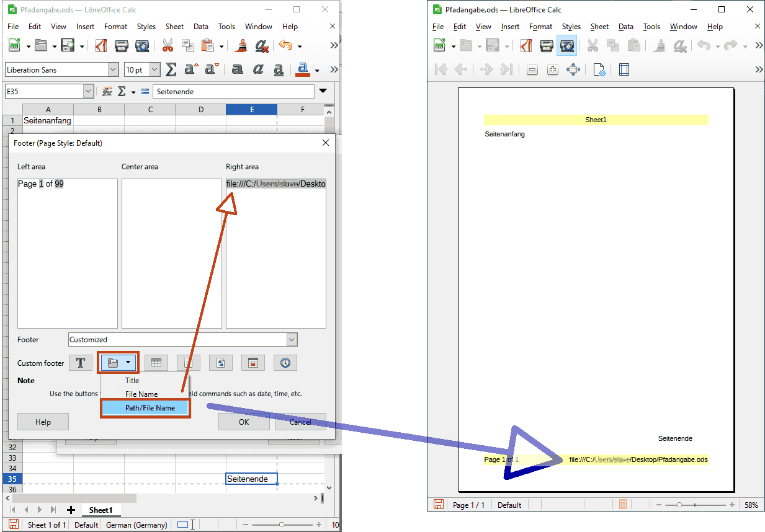The width and height of the screenshot is (765, 532).
Task: Click the Increase Font Size icon
Action: [x=191, y=69]
